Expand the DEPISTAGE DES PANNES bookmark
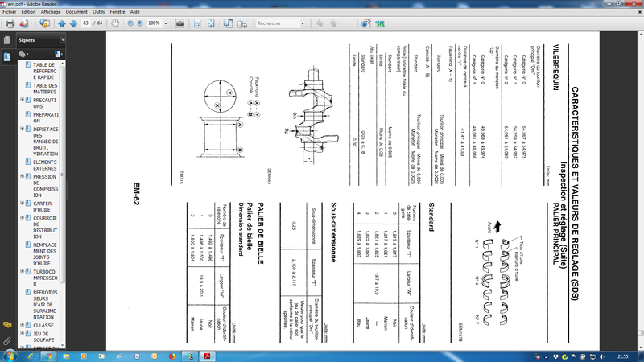 pyautogui.click(x=23, y=129)
